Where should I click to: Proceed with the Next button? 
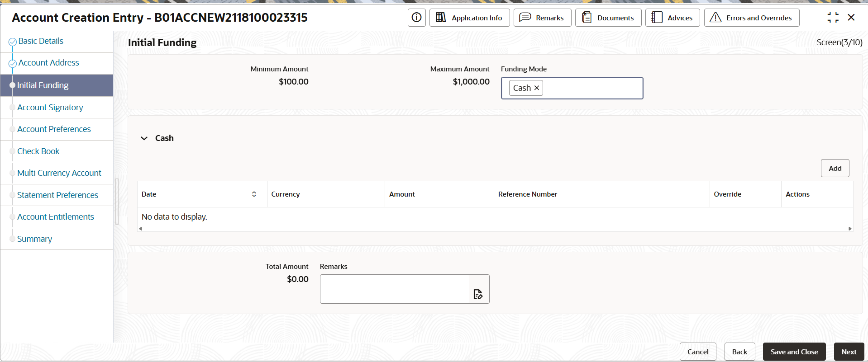(x=849, y=352)
